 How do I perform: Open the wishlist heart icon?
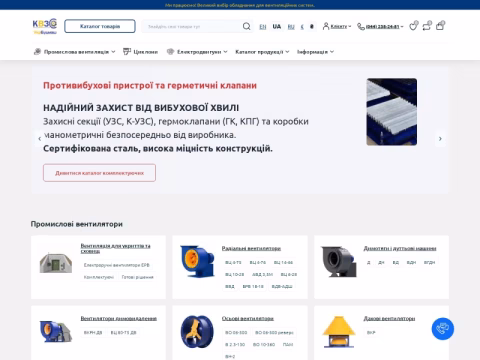(x=414, y=26)
